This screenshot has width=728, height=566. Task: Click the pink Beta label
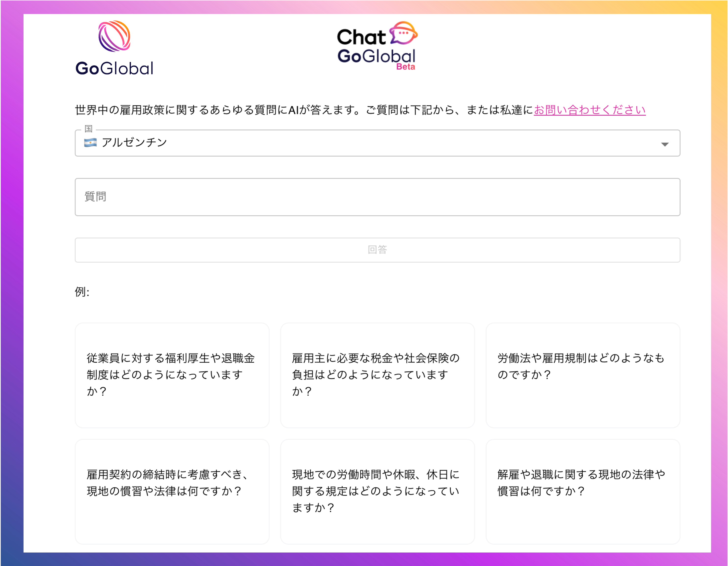click(405, 67)
